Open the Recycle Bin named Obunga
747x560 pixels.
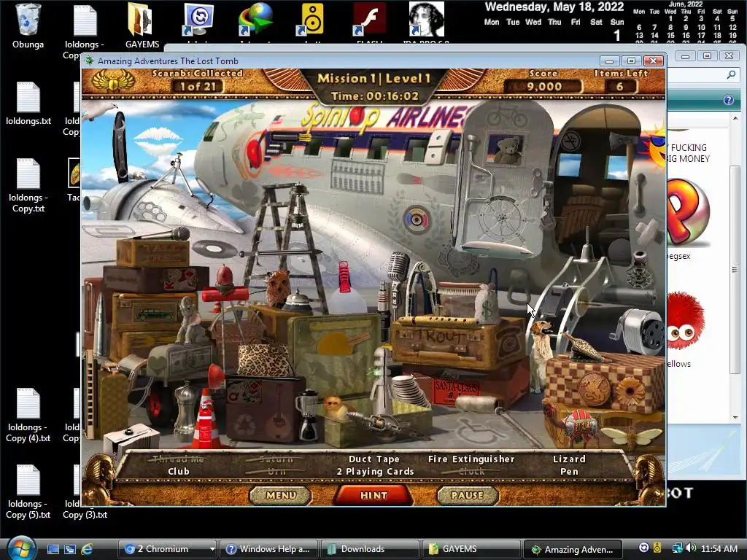pos(28,27)
